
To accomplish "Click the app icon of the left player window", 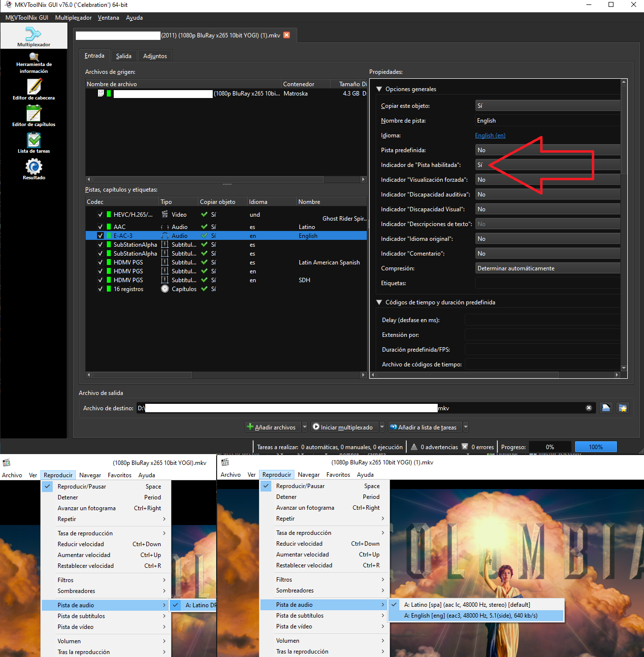I will coord(6,462).
